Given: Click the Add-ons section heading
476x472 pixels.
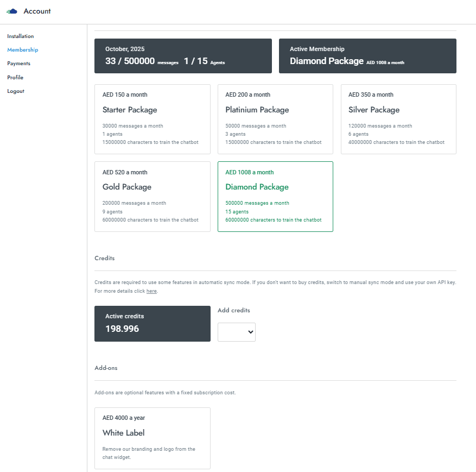Looking at the screenshot, I should 106,368.
